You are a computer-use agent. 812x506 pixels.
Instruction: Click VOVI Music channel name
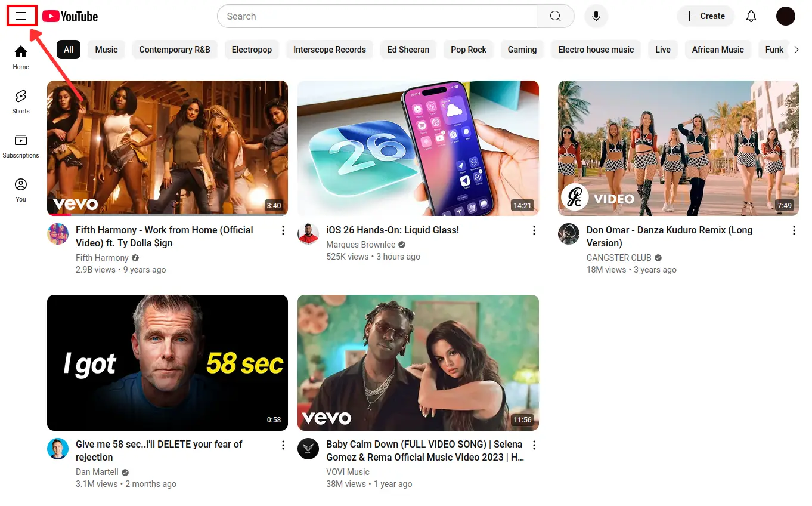pos(348,472)
